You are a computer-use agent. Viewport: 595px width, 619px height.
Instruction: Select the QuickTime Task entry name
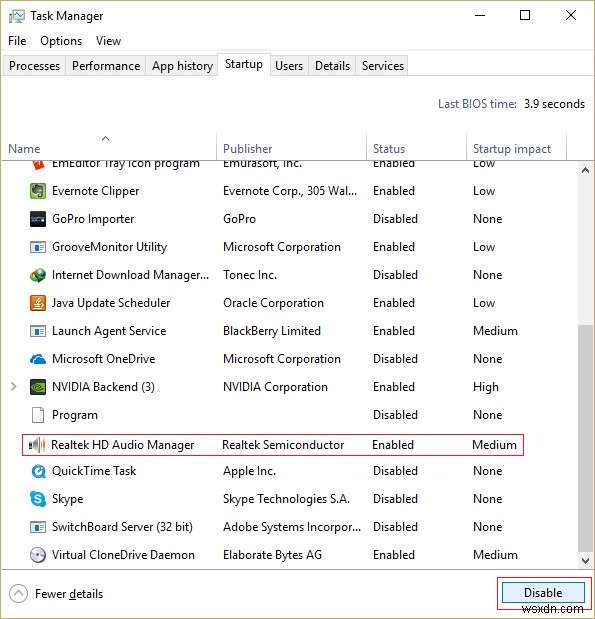(94, 471)
